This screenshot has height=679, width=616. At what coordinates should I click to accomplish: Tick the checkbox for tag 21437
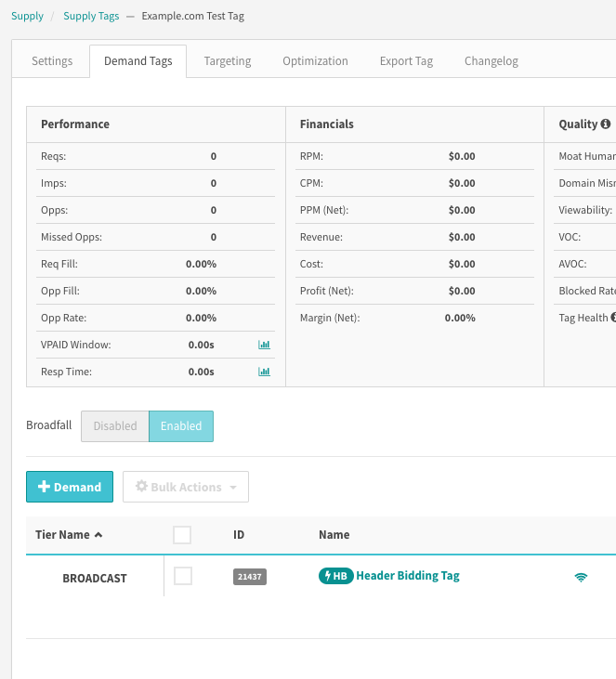point(183,577)
